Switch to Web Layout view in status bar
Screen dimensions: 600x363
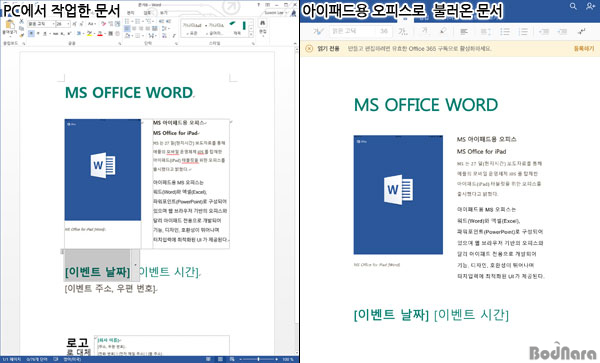pyautogui.click(x=232, y=360)
